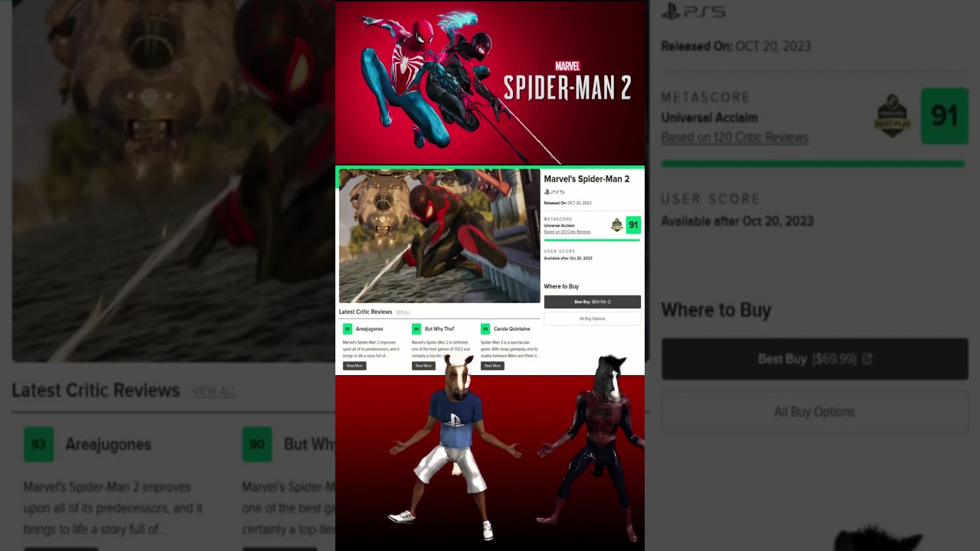This screenshot has height=551, width=980.
Task: Click the blurred 'METASCORE' label in the background
Action: pos(706,97)
